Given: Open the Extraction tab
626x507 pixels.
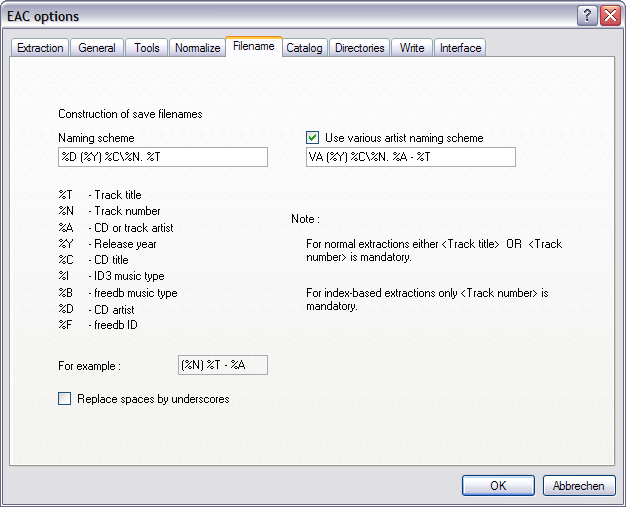Looking at the screenshot, I should coord(40,48).
